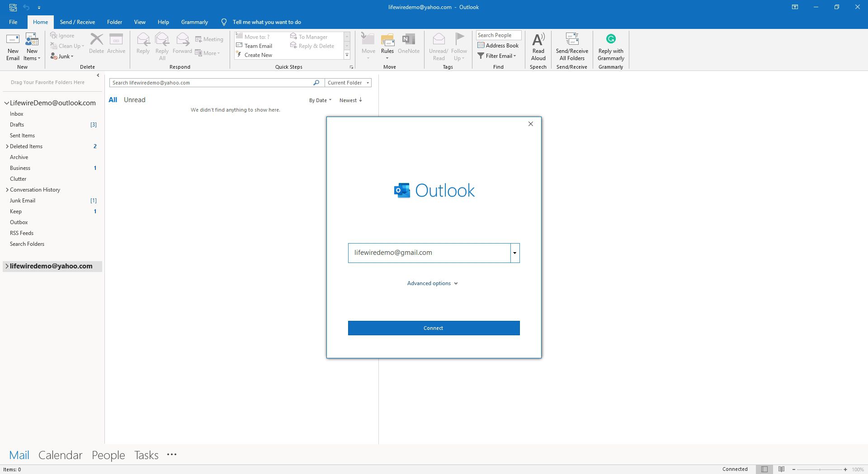Forward the selected message
The height and width of the screenshot is (474, 868).
[182, 44]
